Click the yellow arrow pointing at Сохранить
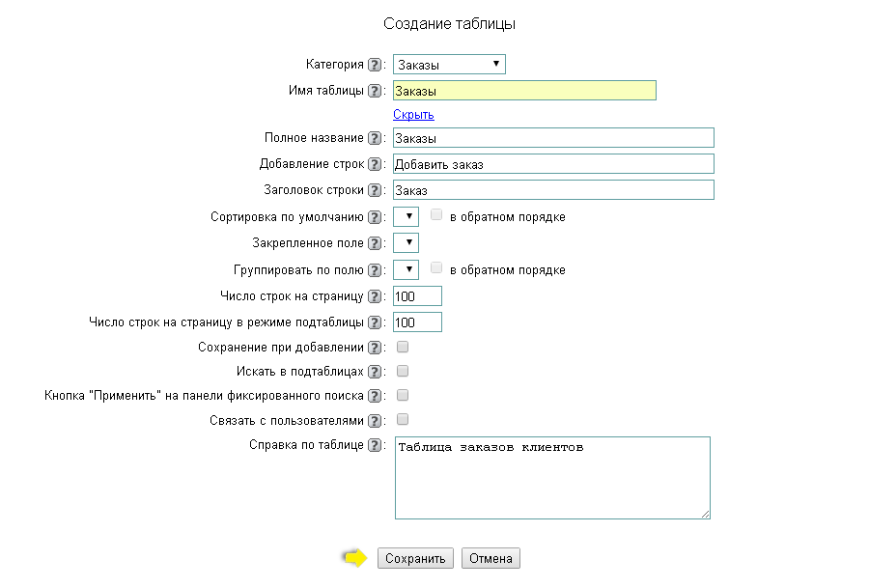The width and height of the screenshot is (869, 588). pos(356,558)
